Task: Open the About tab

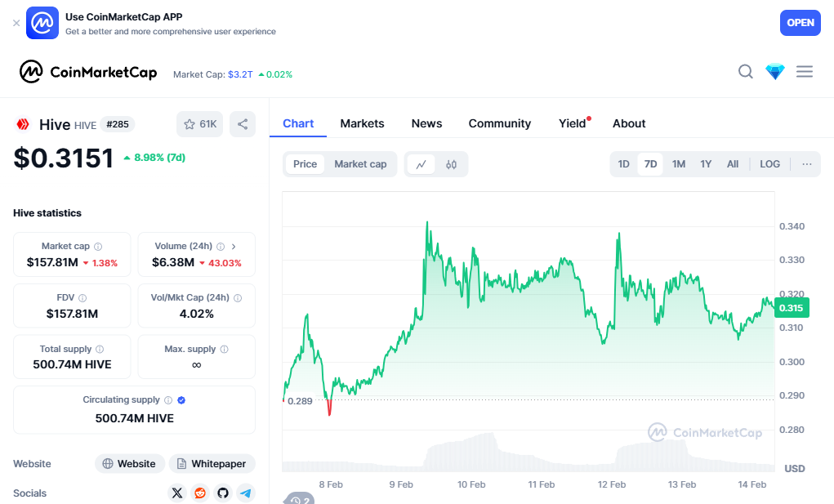Action: coord(629,123)
